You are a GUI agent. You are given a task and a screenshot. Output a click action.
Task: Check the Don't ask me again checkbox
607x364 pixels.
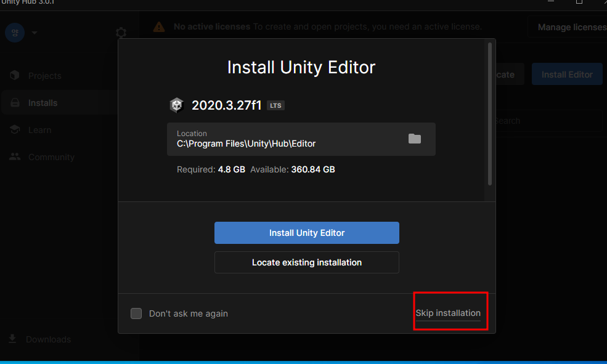(136, 313)
